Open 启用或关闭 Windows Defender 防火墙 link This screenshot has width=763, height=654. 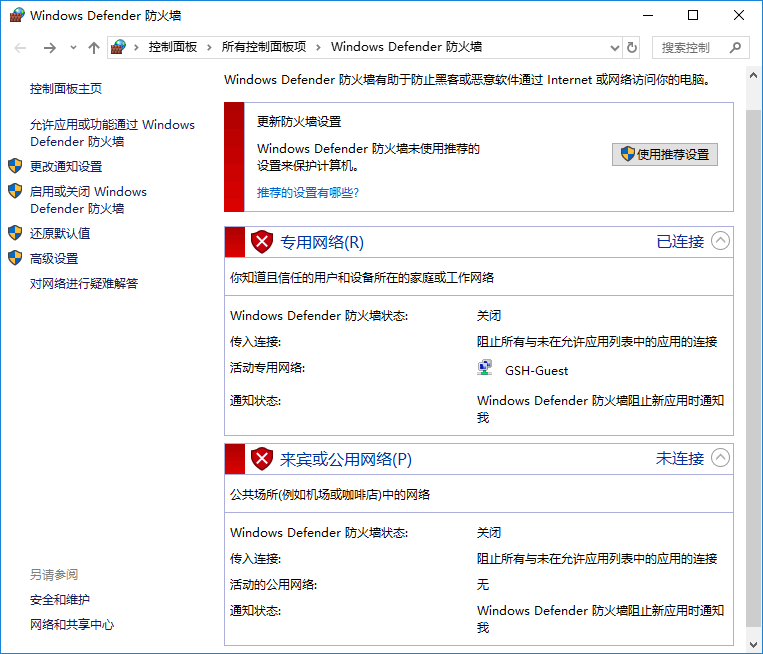tap(88, 200)
